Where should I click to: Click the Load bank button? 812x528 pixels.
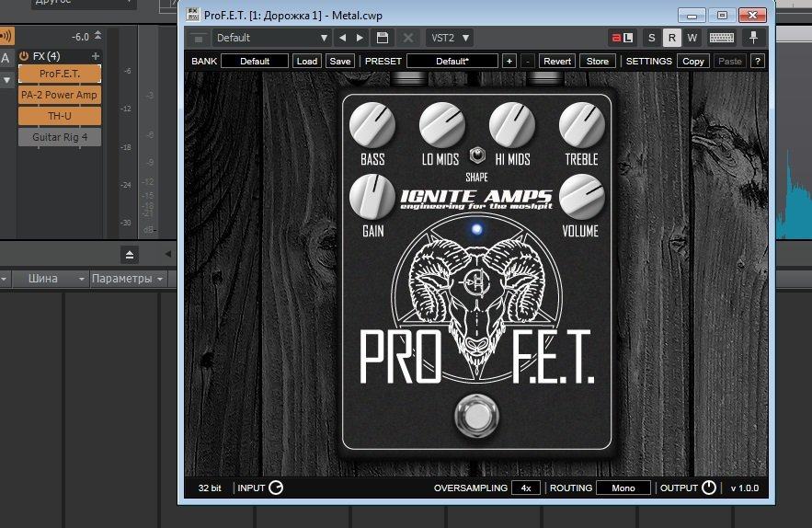[x=307, y=61]
